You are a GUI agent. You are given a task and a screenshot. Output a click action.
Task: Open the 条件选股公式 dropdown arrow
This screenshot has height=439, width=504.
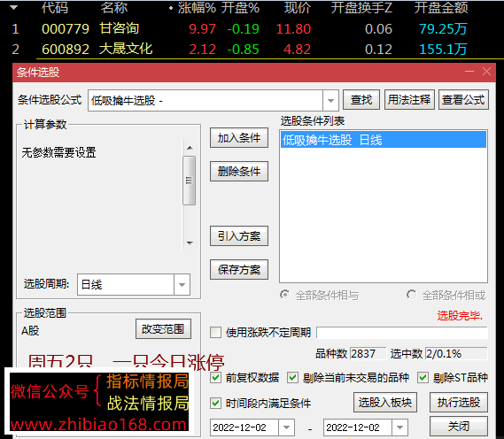tap(330, 101)
